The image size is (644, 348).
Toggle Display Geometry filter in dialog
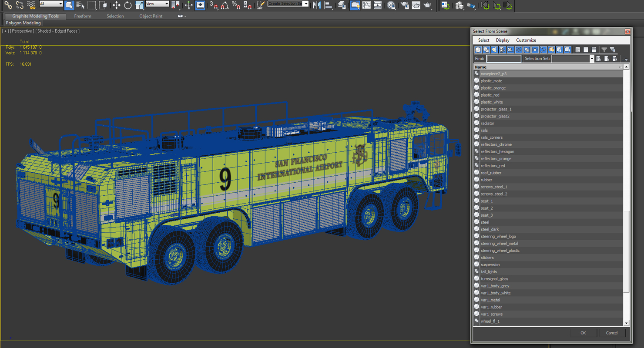(478, 50)
